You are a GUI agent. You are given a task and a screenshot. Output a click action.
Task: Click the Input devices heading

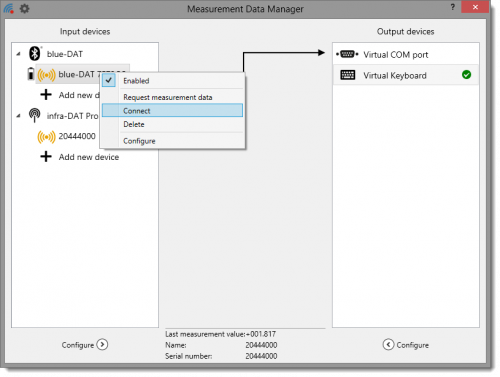tap(85, 32)
